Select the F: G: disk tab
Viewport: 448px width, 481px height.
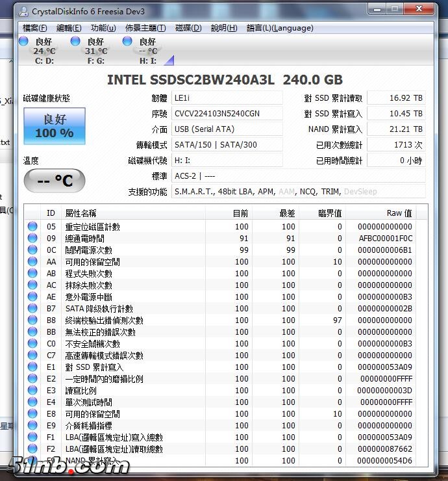click(x=96, y=51)
